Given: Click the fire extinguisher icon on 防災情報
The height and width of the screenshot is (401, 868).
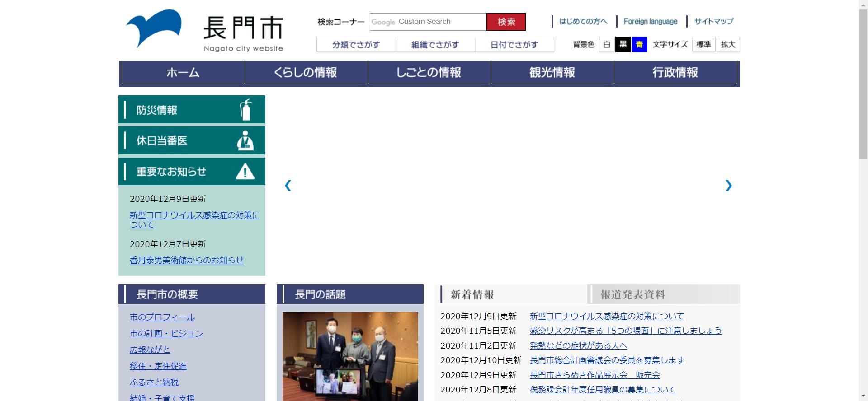Looking at the screenshot, I should tap(245, 110).
